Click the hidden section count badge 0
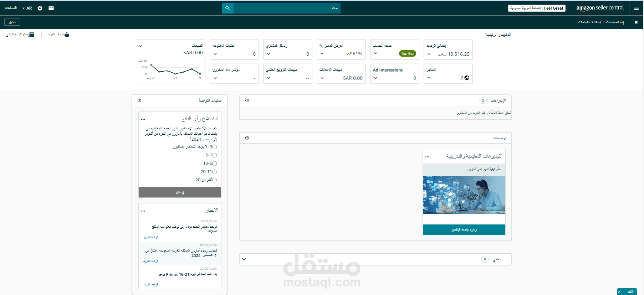Image resolution: width=644 pixels, height=295 pixels. click(485, 259)
